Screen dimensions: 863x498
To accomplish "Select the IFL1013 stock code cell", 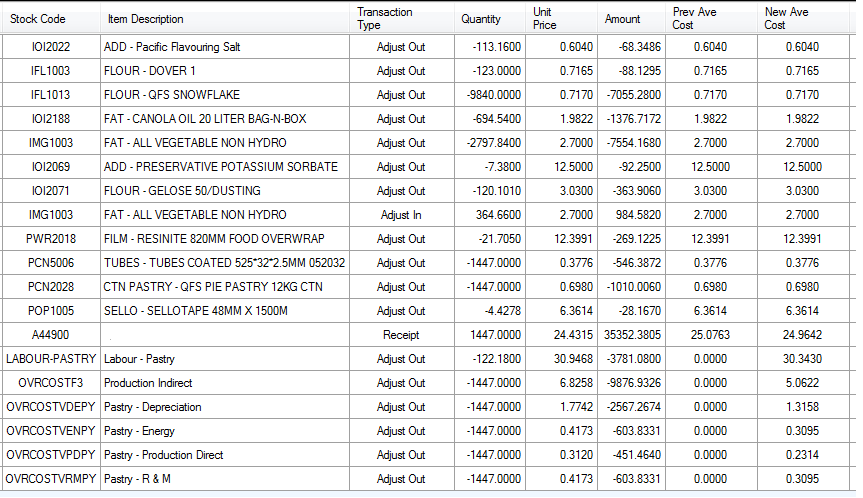I will [x=51, y=95].
